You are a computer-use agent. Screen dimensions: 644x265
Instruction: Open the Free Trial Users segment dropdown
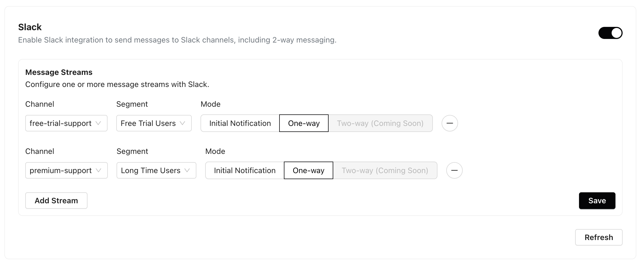tap(154, 123)
